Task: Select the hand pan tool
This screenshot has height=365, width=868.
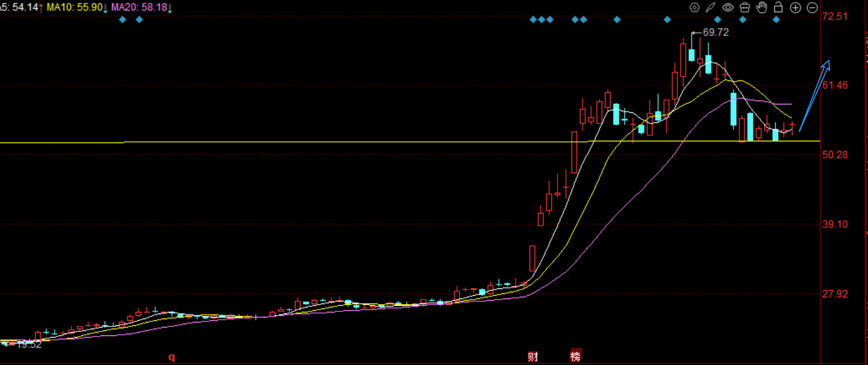Action: 761,7
